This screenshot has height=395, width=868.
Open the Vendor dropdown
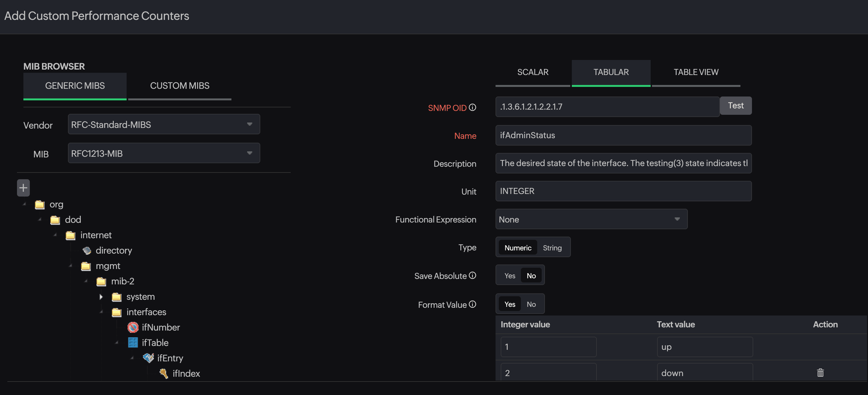point(164,124)
